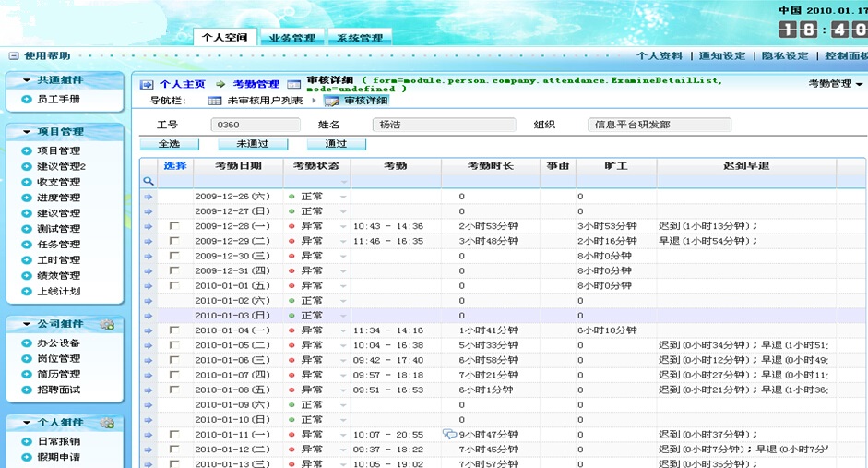Click the 全选 button
Image resolution: width=868 pixels, height=468 pixels.
[x=169, y=144]
